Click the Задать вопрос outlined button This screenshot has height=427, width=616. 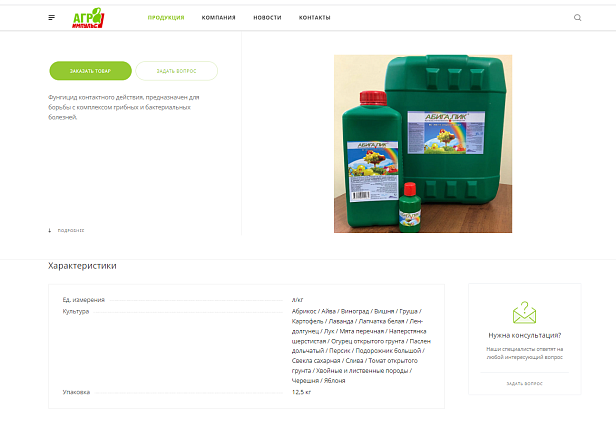tap(176, 71)
